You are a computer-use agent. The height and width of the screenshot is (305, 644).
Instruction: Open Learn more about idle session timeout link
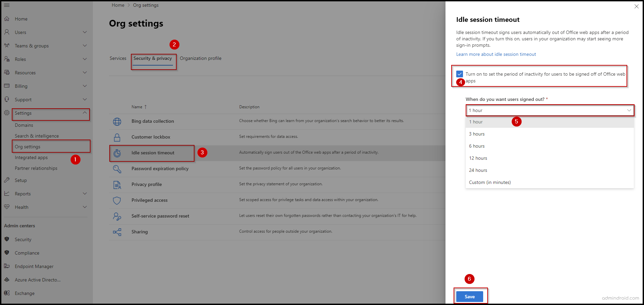point(496,54)
